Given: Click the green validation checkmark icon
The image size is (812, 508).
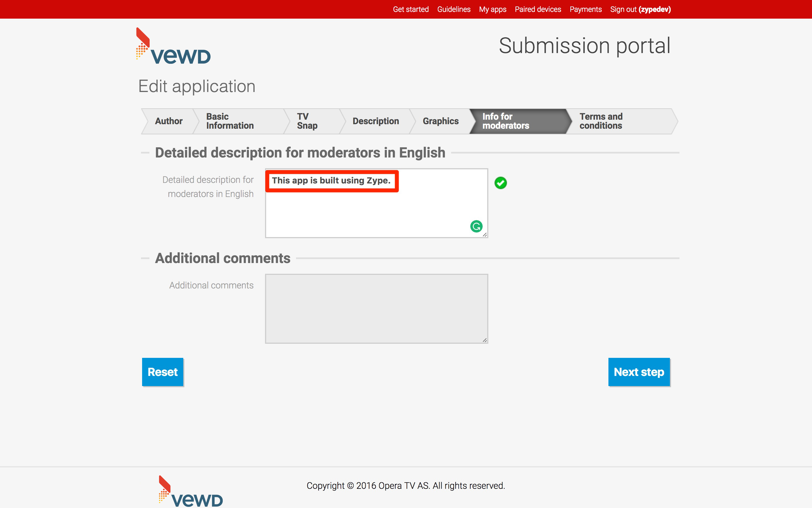Looking at the screenshot, I should pyautogui.click(x=501, y=183).
